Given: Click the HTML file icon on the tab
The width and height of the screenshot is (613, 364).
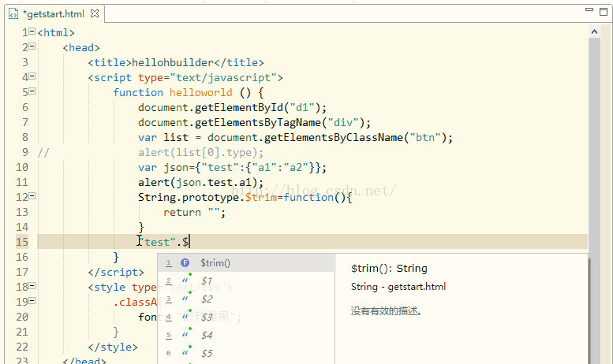Looking at the screenshot, I should (x=13, y=14).
